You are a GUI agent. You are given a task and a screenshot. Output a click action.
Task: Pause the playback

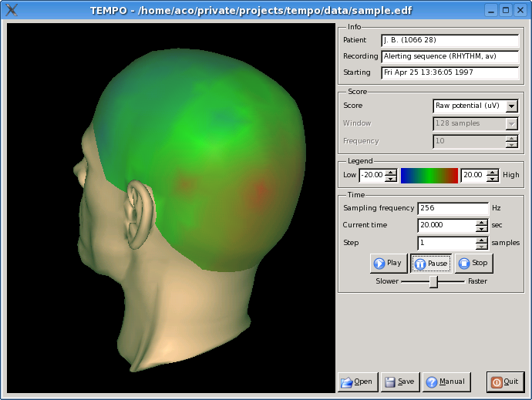430,263
